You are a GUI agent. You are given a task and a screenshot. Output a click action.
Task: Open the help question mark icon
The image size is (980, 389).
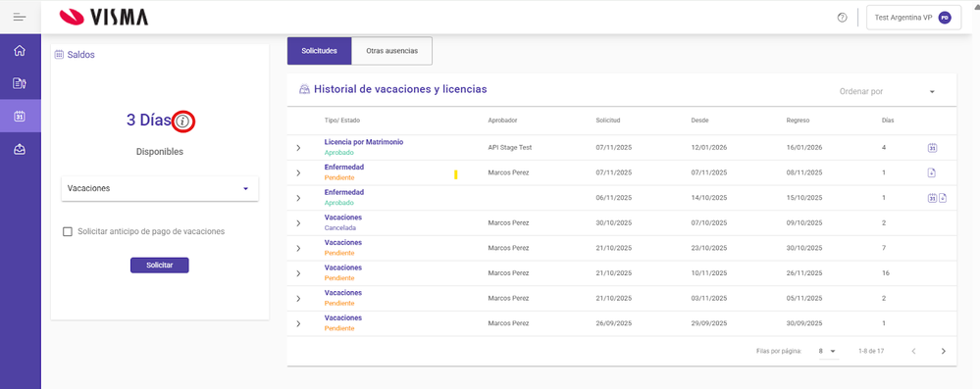pos(842,18)
